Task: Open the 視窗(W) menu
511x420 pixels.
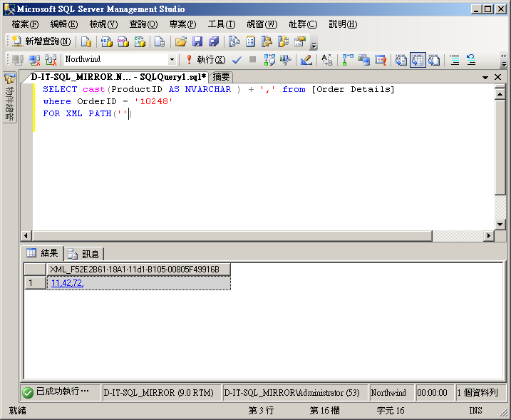Action: (x=262, y=24)
